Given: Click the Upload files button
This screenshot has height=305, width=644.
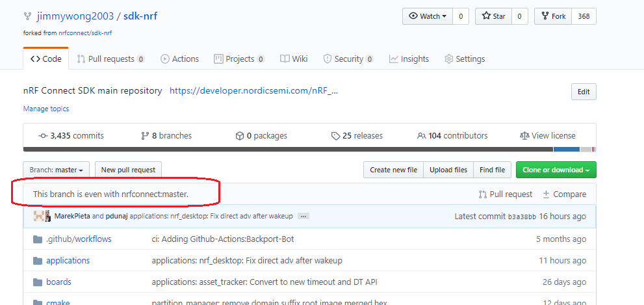Looking at the screenshot, I should (x=448, y=170).
